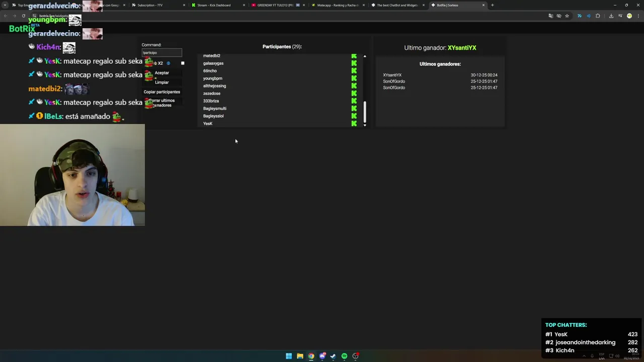Select participant 333briza in the list
This screenshot has width=644, height=362.
point(211,101)
